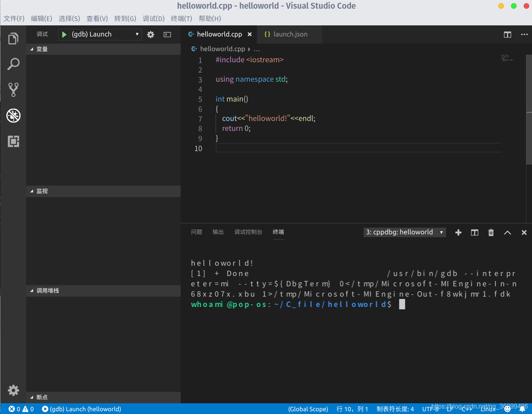This screenshot has height=414, width=532.
Task: Switch to the 输出 panel tab
Action: [x=218, y=232]
